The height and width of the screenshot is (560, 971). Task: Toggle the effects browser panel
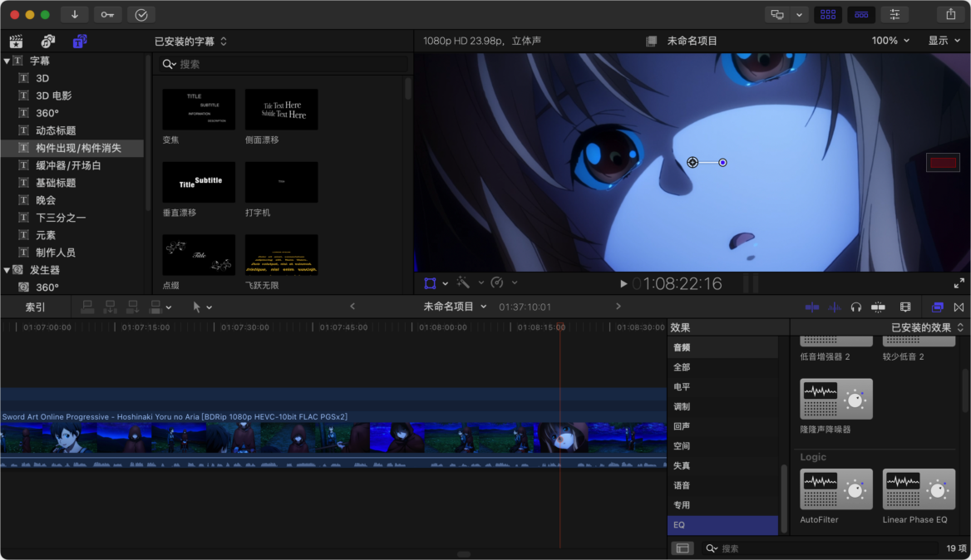(937, 307)
